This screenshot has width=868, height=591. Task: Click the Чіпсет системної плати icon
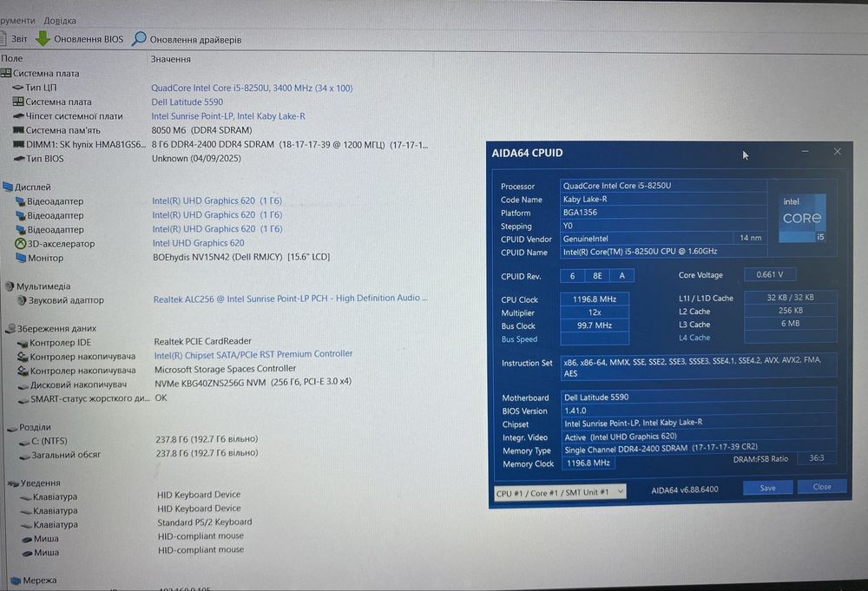click(18, 115)
